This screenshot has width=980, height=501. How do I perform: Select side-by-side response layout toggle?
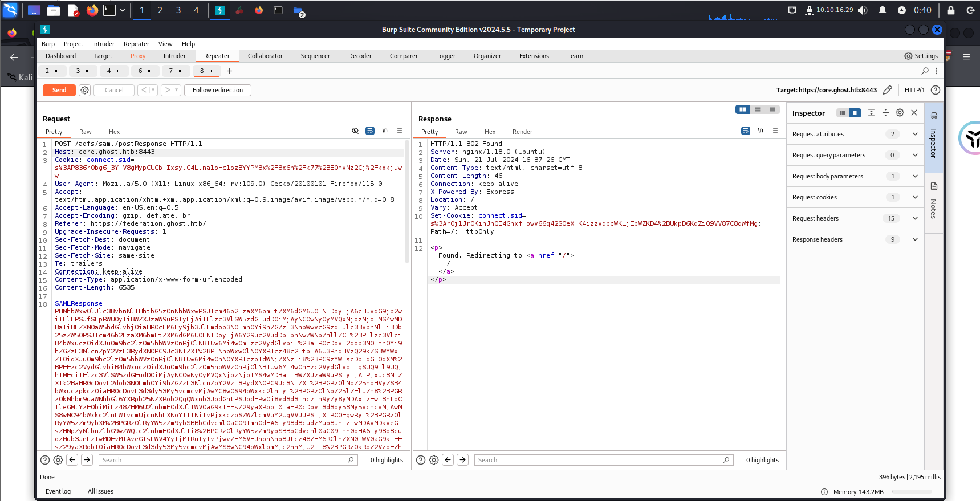(x=742, y=109)
